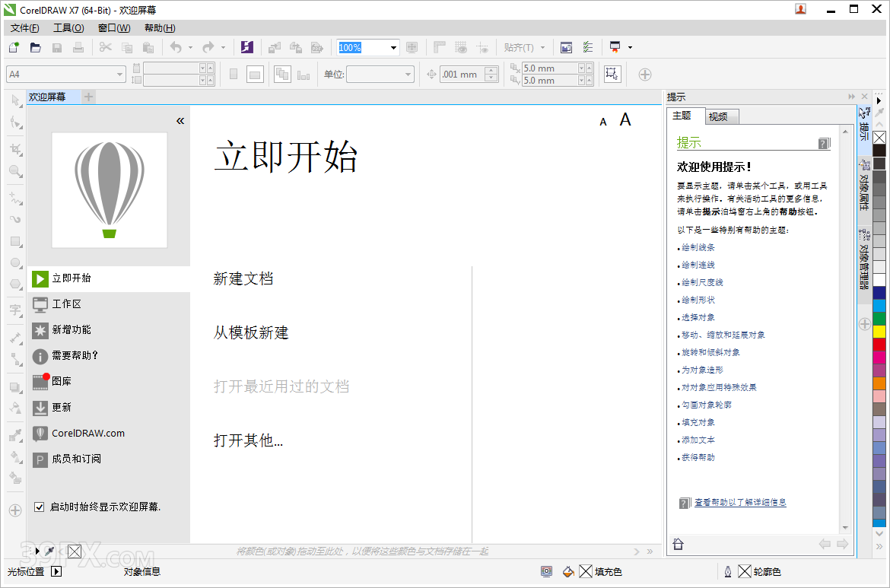Click the larger A text size icon
The image size is (890, 588).
625,119
